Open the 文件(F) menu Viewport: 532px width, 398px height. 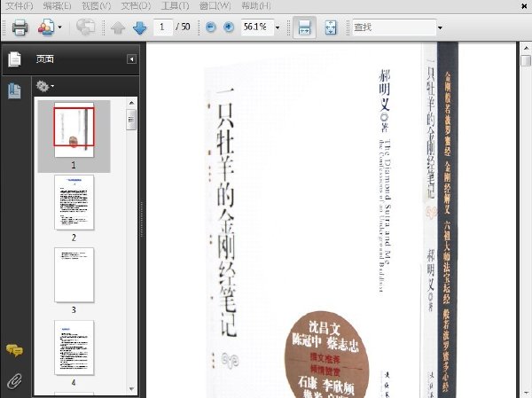(x=20, y=5)
